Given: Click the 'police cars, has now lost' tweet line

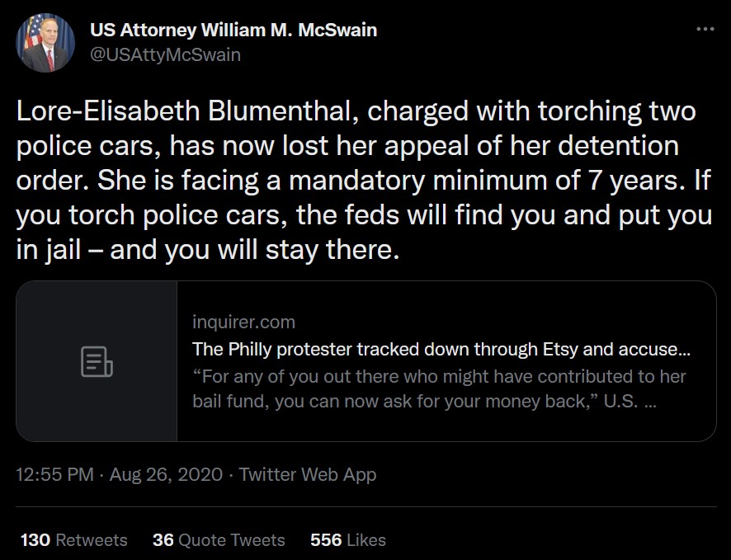Looking at the screenshot, I should click(x=347, y=146).
